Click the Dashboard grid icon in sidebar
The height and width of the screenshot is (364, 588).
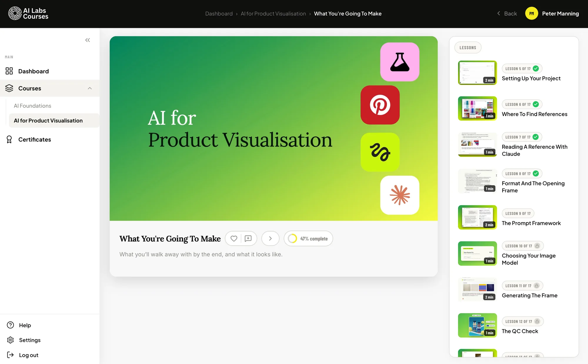point(9,71)
